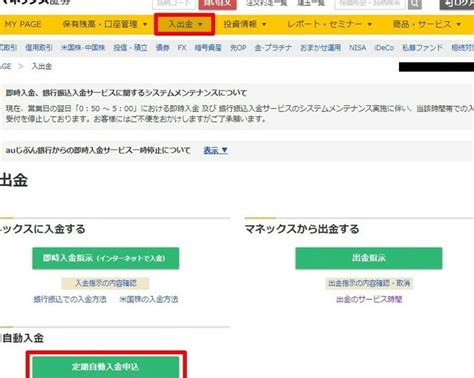474x378 pixels.
Task: Click the 銘柄コード input field in header
Action: click(x=174, y=3)
